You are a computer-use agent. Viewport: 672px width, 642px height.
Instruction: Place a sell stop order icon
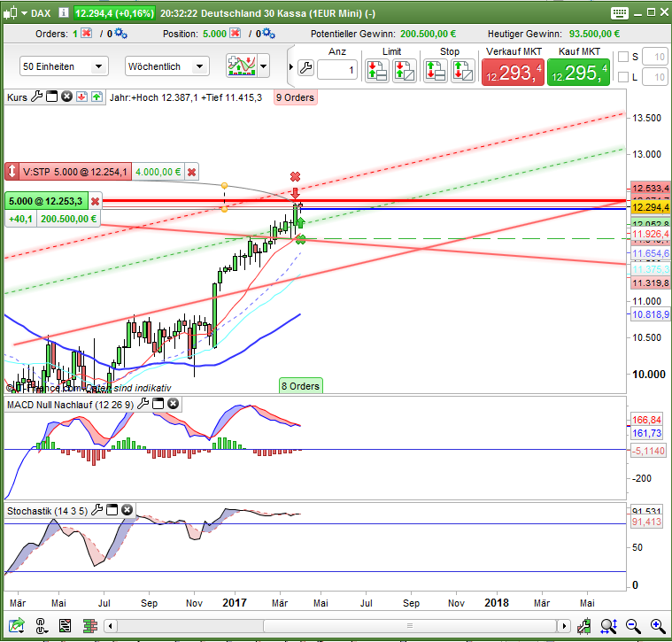435,71
